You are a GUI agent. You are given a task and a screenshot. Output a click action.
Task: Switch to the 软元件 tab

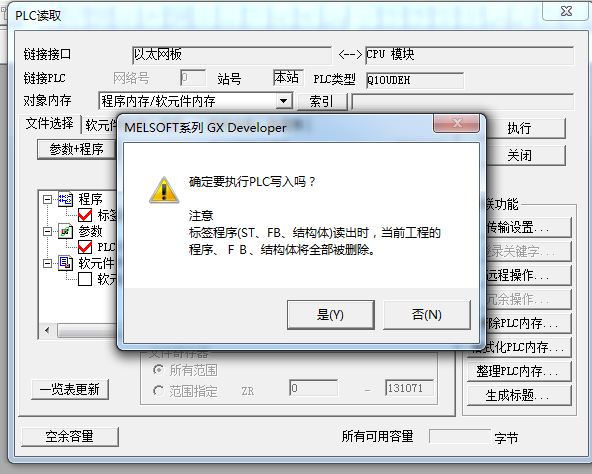pyautogui.click(x=100, y=125)
